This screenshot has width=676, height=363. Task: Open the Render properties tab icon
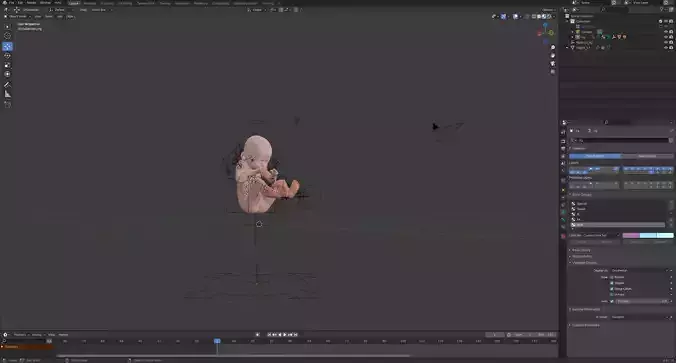(x=563, y=141)
